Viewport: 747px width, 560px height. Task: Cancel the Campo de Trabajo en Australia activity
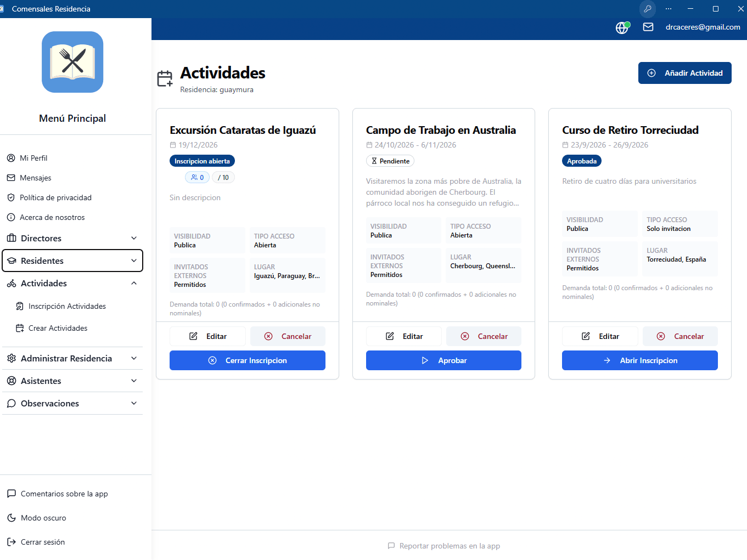(x=484, y=336)
